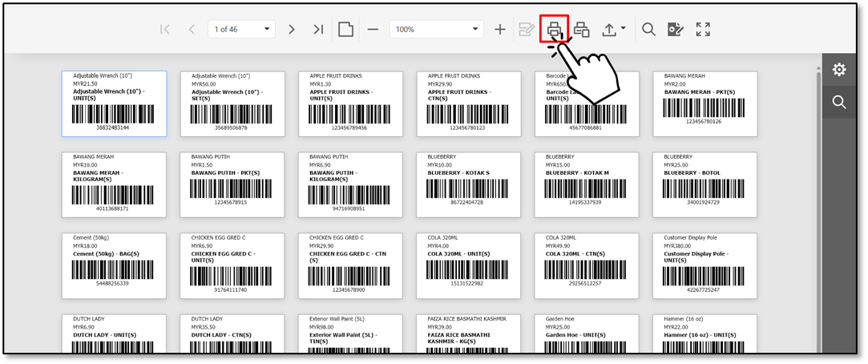Select COLA 320ML CTN(S) label
This screenshot has height=364, width=868.
pyautogui.click(x=587, y=265)
